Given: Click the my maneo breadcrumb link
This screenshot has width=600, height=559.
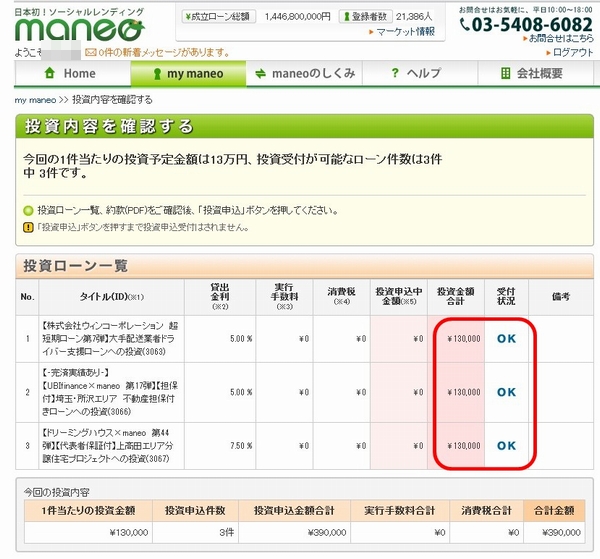Looking at the screenshot, I should point(35,100).
